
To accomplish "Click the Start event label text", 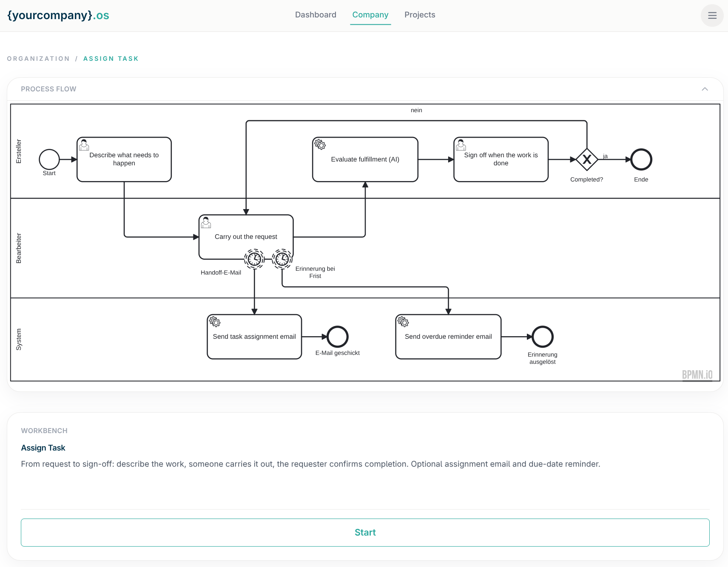I will point(49,173).
